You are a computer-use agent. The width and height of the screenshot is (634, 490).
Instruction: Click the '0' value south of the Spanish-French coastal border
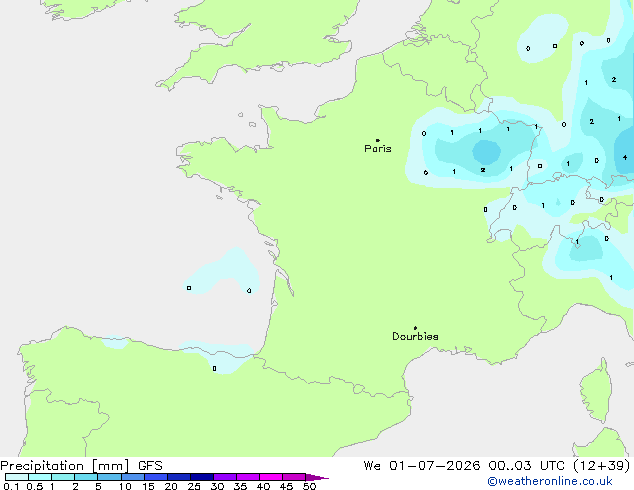(x=214, y=368)
